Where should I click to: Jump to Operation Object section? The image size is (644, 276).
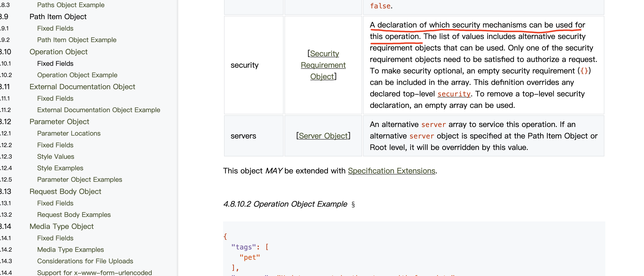pos(59,52)
